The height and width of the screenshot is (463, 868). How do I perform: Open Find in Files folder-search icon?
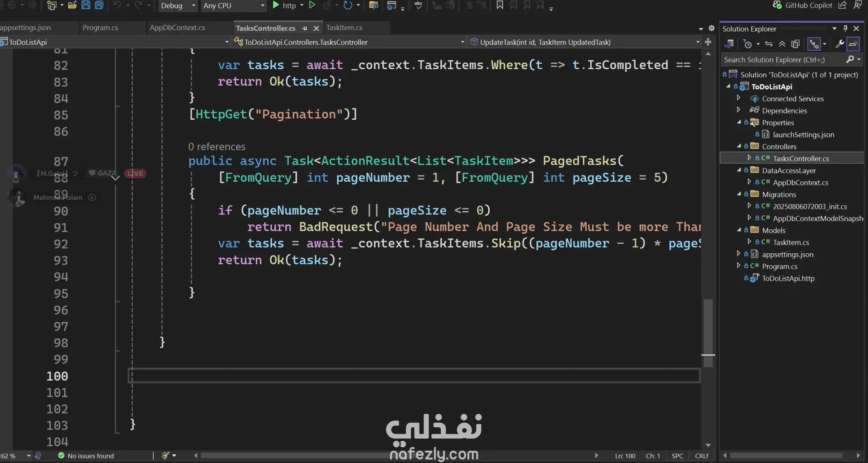pos(373,5)
